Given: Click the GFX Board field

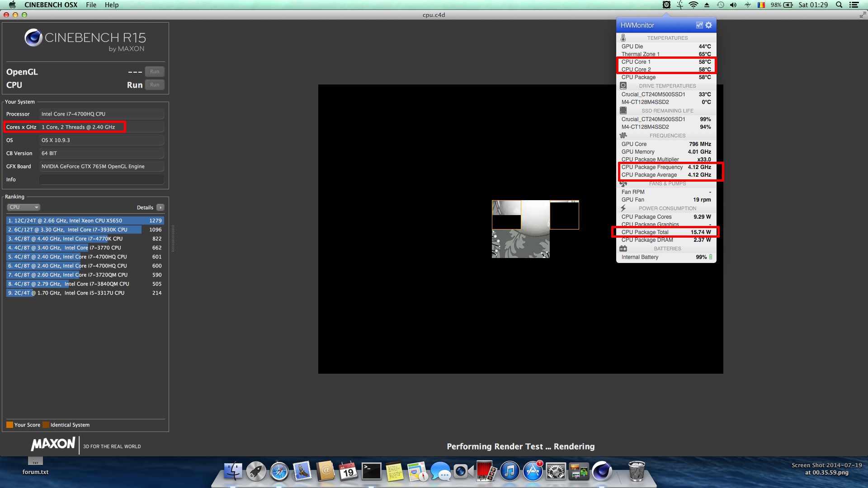Looking at the screenshot, I should [101, 166].
